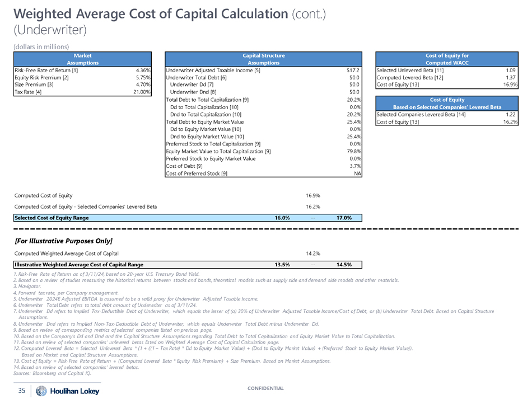Select the Cost of Debt 3.7% value
The width and height of the screenshot is (532, 399).
[354, 166]
